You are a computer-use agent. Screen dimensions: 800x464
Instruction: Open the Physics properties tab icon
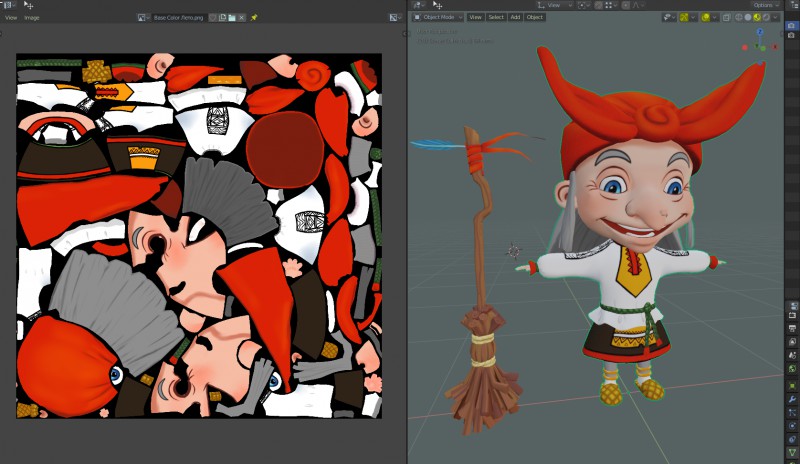click(792, 428)
